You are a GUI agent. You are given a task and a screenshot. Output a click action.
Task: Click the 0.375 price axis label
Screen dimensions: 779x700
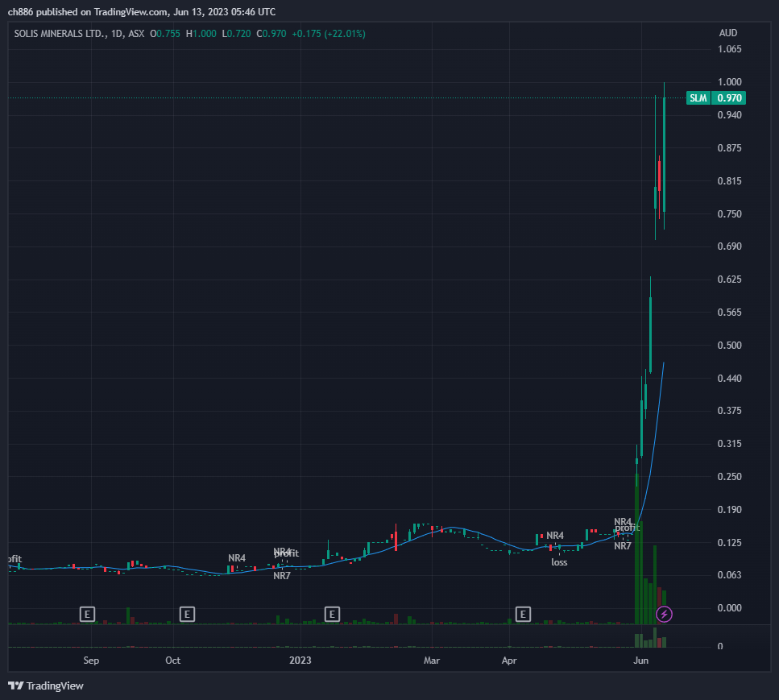point(729,410)
